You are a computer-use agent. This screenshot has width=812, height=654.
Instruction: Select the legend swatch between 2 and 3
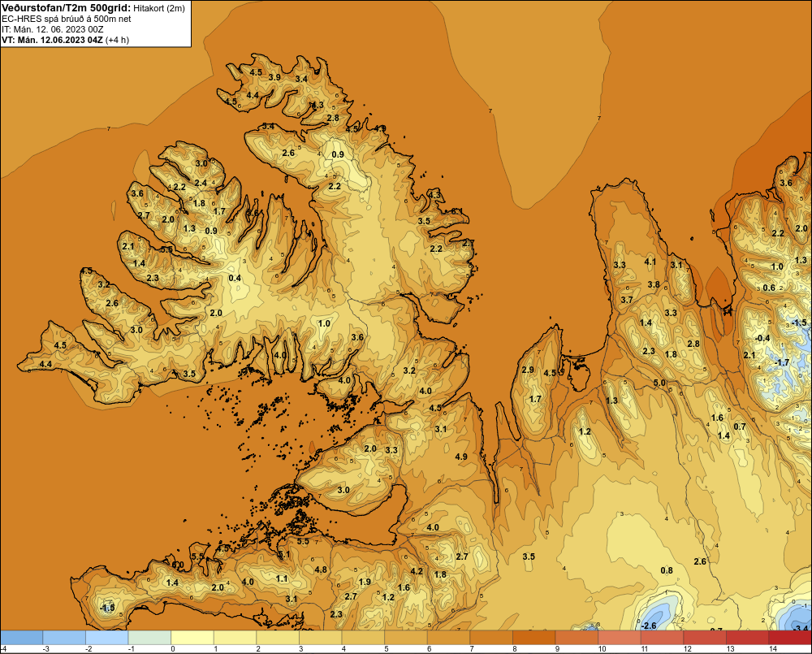coord(278,638)
